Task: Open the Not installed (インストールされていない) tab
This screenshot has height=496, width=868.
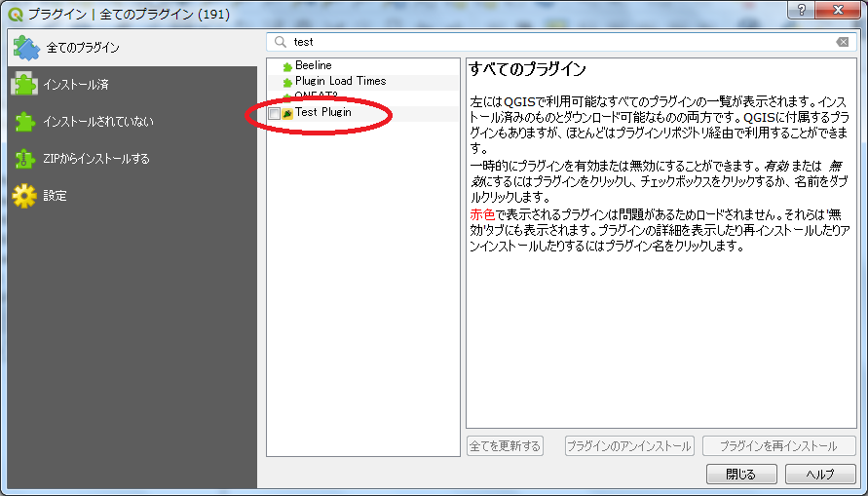Action: point(132,122)
